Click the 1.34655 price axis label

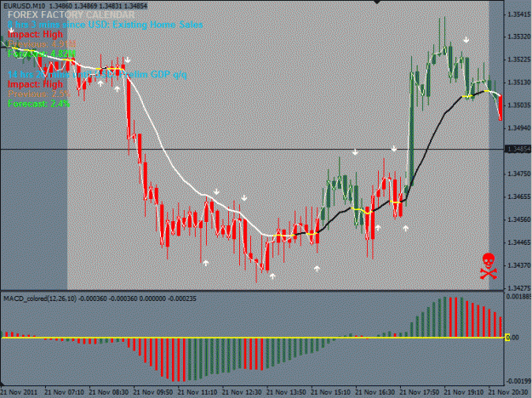519,196
